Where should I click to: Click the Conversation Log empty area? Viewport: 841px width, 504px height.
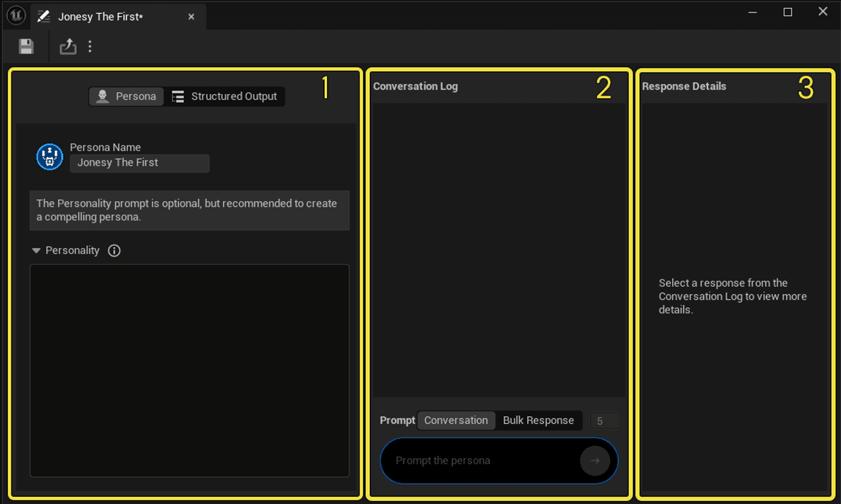(x=499, y=250)
